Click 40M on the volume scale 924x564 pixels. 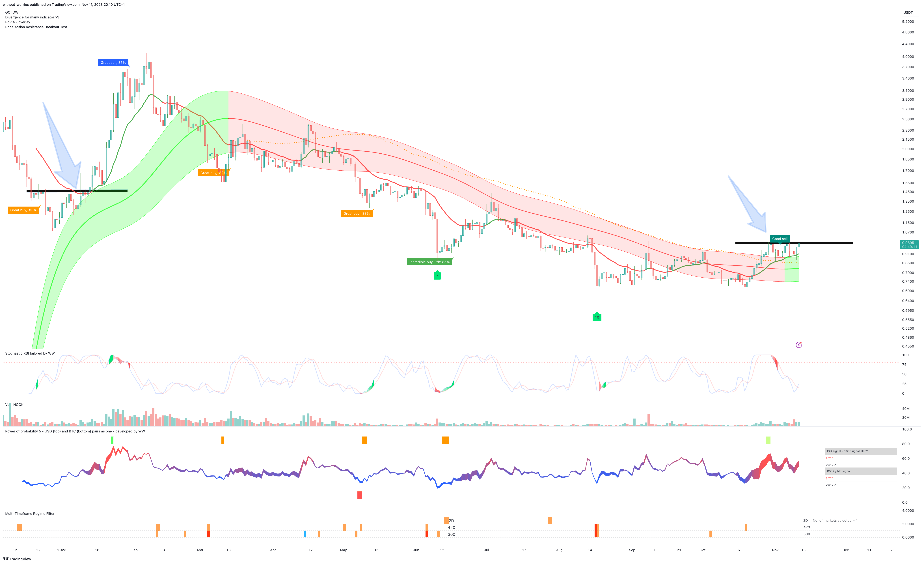(906, 408)
